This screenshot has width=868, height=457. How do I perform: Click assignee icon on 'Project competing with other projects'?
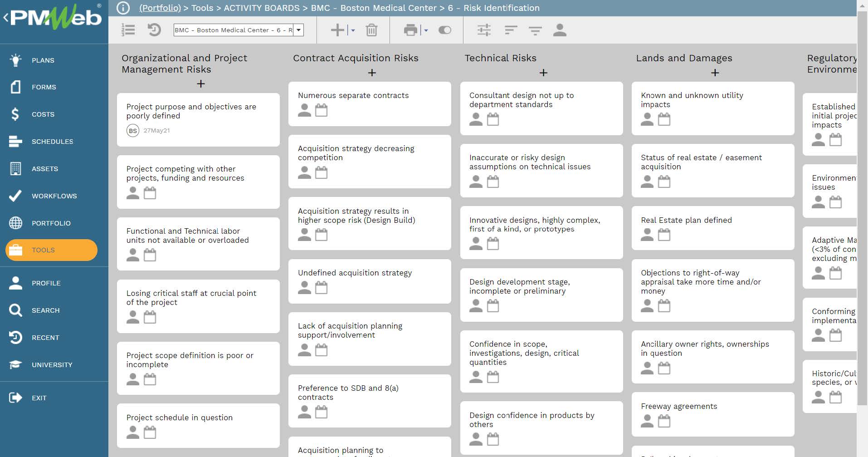(x=133, y=193)
